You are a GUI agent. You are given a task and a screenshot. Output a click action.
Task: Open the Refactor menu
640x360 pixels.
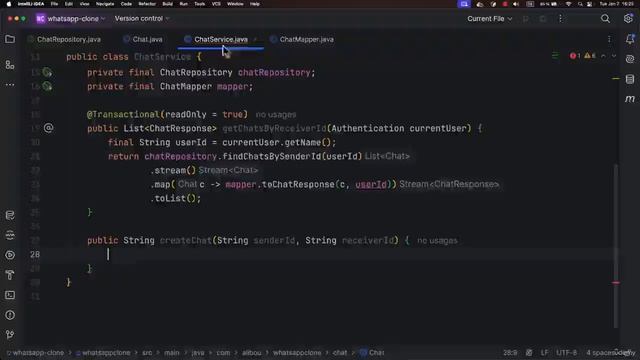pyautogui.click(x=147, y=4)
